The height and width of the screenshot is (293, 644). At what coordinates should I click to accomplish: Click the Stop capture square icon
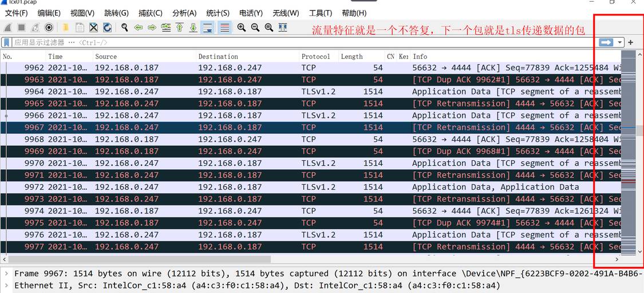[21, 28]
